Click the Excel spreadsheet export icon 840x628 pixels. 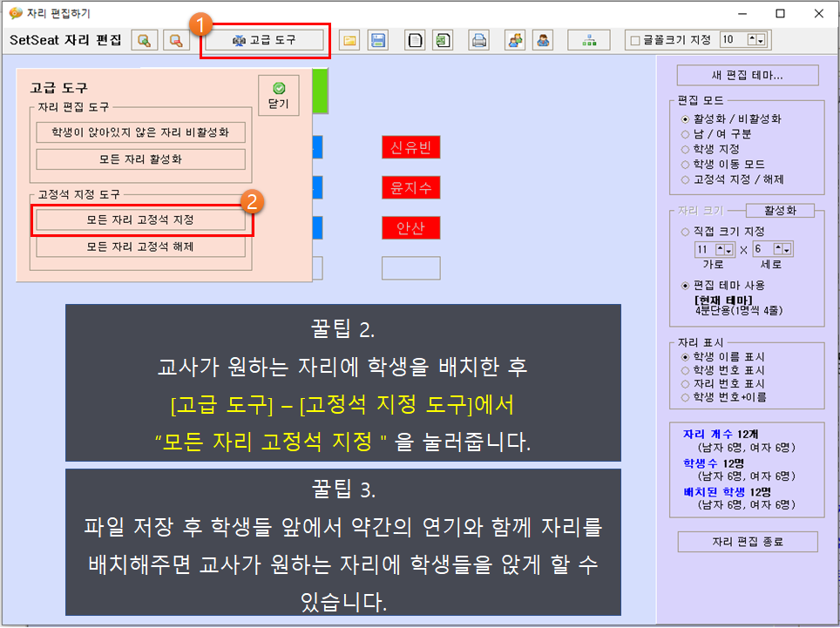443,40
